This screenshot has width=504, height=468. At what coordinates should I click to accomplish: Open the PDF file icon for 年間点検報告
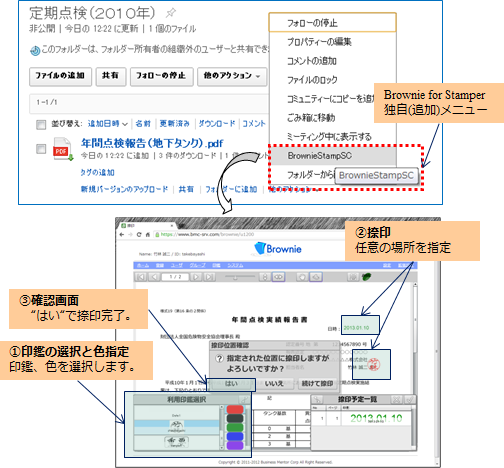point(63,149)
